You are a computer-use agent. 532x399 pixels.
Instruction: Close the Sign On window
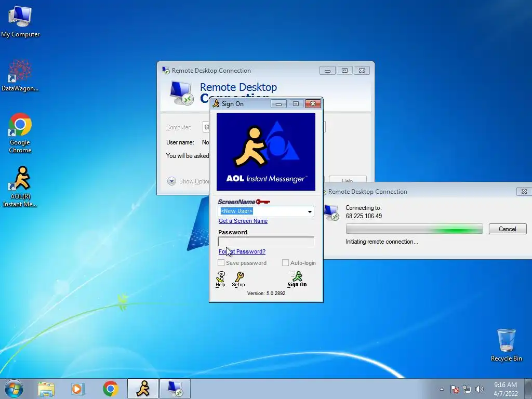pos(313,103)
